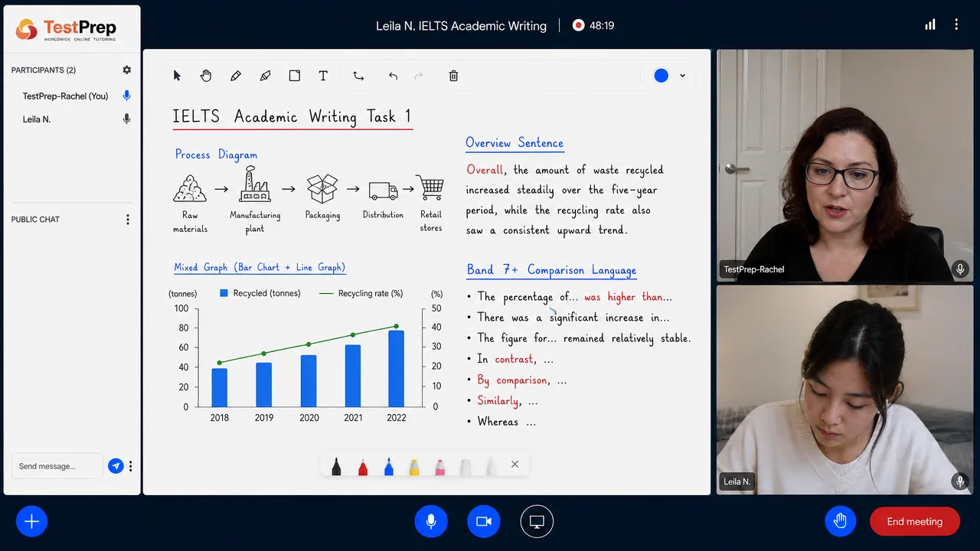
Task: Check the connection signal bars icon
Action: [x=930, y=25]
